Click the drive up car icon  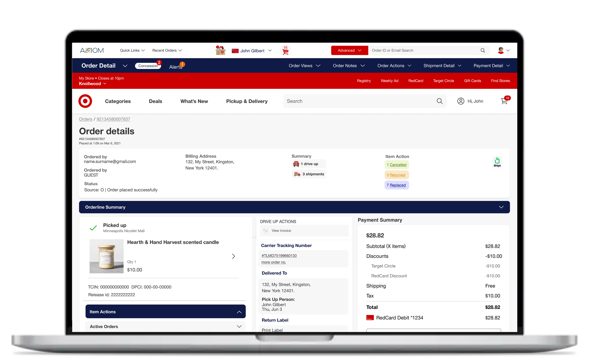coord(296,164)
